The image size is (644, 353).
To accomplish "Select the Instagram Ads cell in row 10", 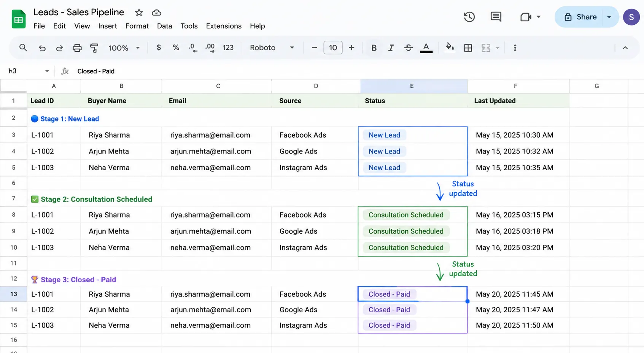I will [315, 247].
